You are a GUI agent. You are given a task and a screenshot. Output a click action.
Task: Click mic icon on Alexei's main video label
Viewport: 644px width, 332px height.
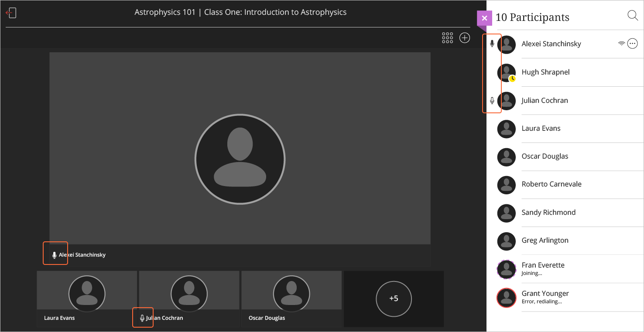coord(54,255)
